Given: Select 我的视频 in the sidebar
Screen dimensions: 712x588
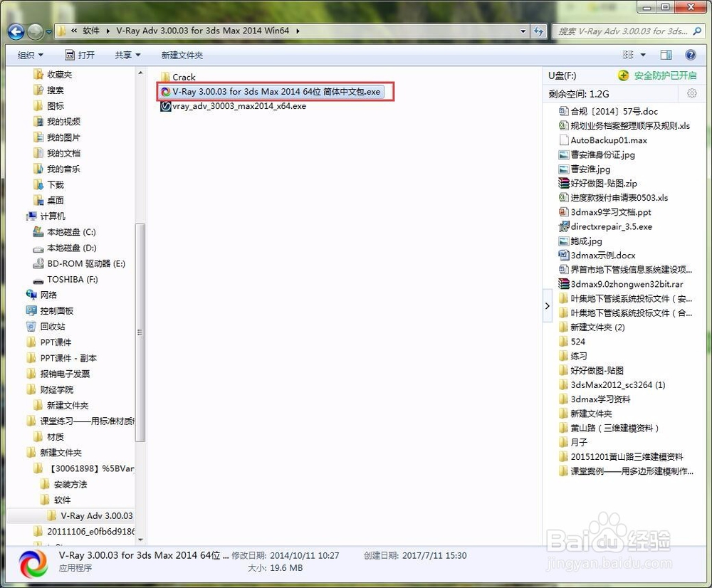Looking at the screenshot, I should [x=57, y=122].
